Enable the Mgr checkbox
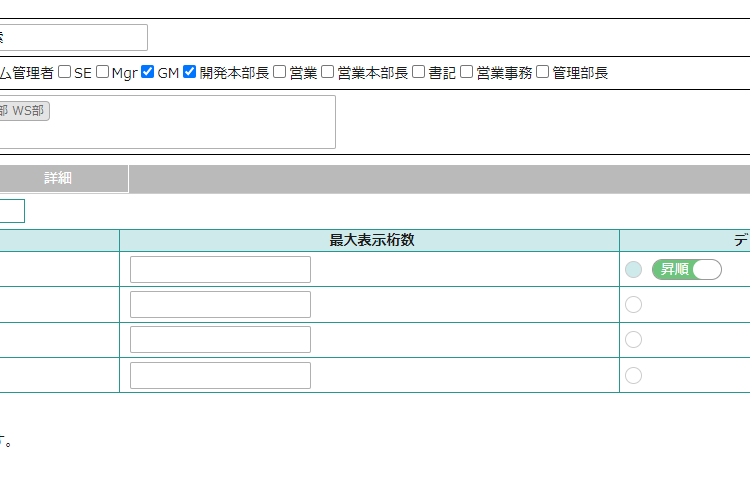 click(103, 72)
